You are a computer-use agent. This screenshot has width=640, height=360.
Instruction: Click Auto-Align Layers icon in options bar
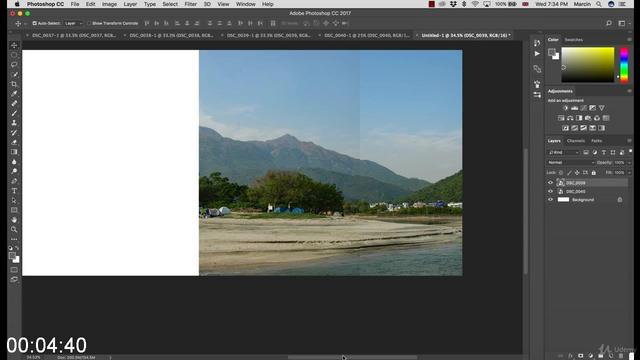pos(273,24)
